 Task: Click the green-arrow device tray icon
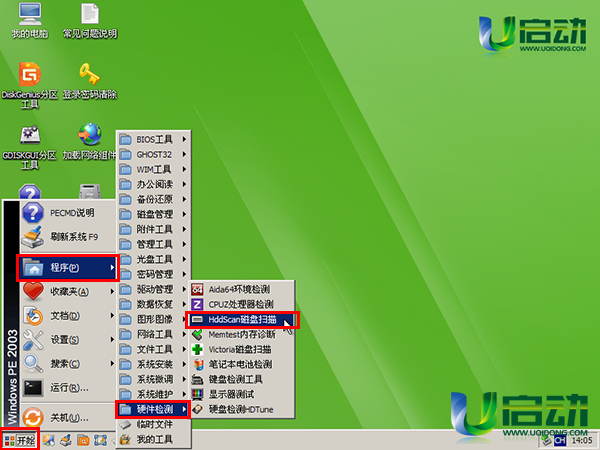pos(547,441)
